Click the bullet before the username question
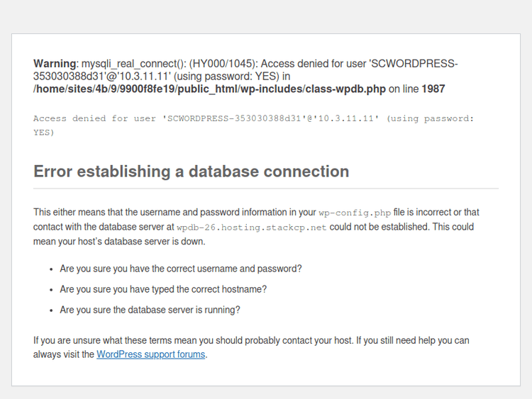The image size is (532, 399). 52,270
